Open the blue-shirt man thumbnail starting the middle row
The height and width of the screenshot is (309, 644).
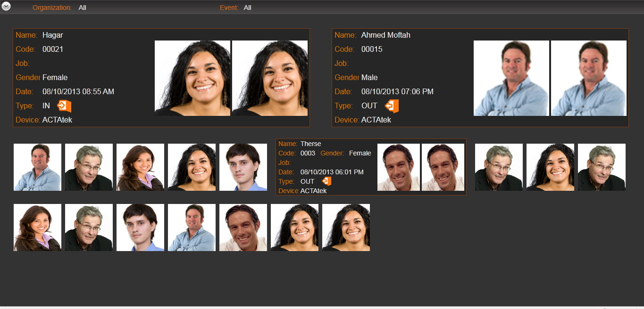(x=37, y=167)
